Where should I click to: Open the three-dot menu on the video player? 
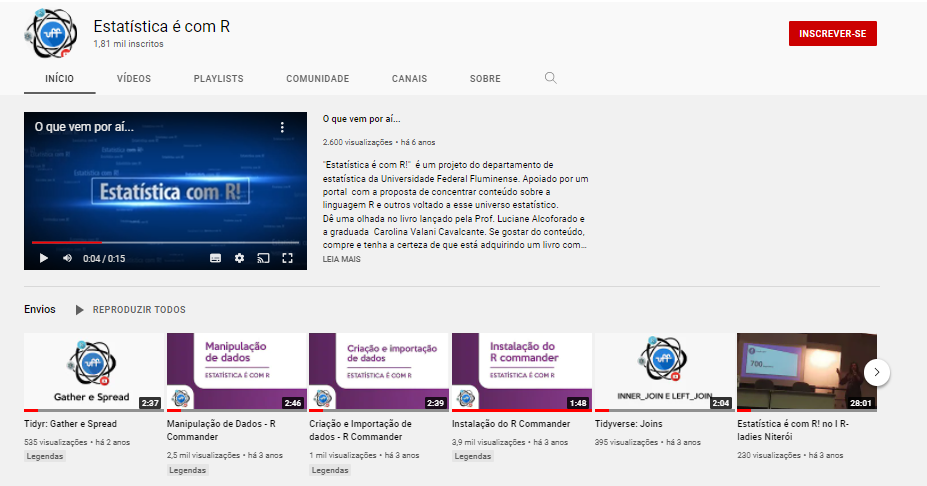[x=282, y=127]
